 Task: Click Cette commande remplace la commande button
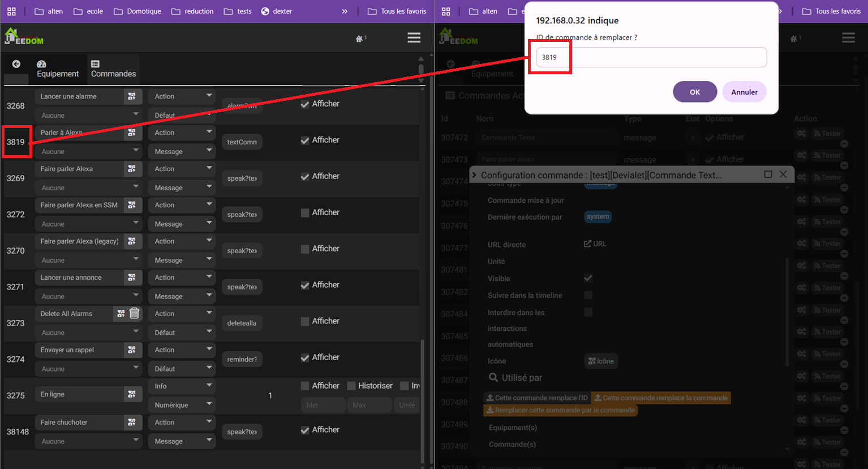point(661,398)
